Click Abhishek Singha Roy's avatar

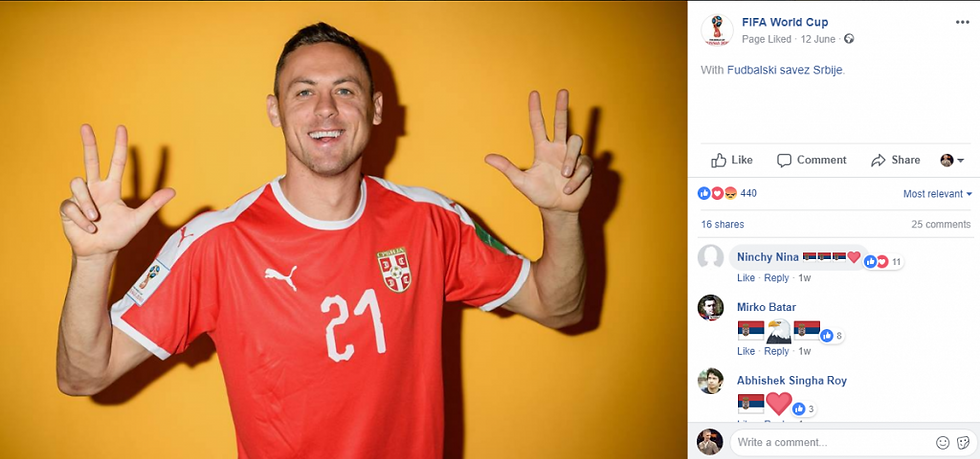(710, 381)
